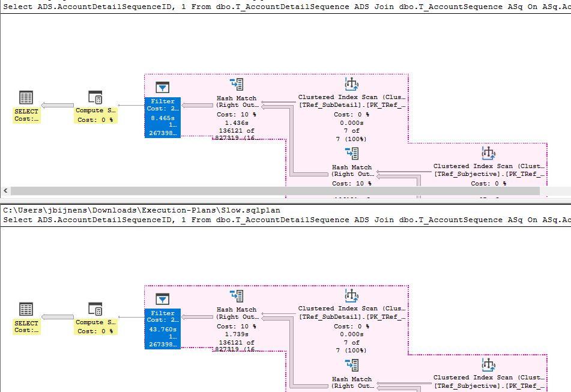Click TRef_Subjective Clustered Index Scan icon in top plan
The image size is (571, 392).
point(488,153)
